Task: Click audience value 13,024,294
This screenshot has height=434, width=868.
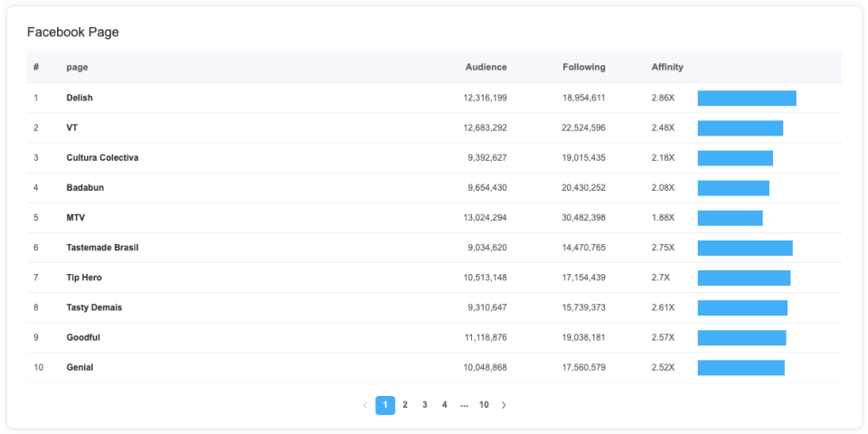Action: pos(485,218)
